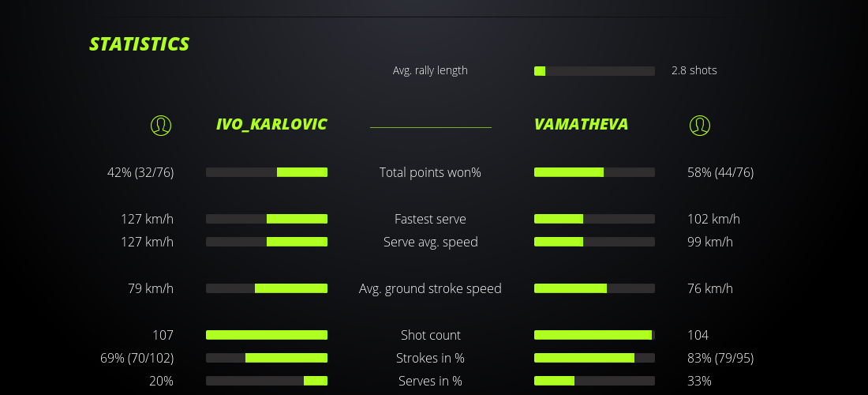Click the Shot count label
Screen dimensions: 868x395
pyautogui.click(x=430, y=335)
